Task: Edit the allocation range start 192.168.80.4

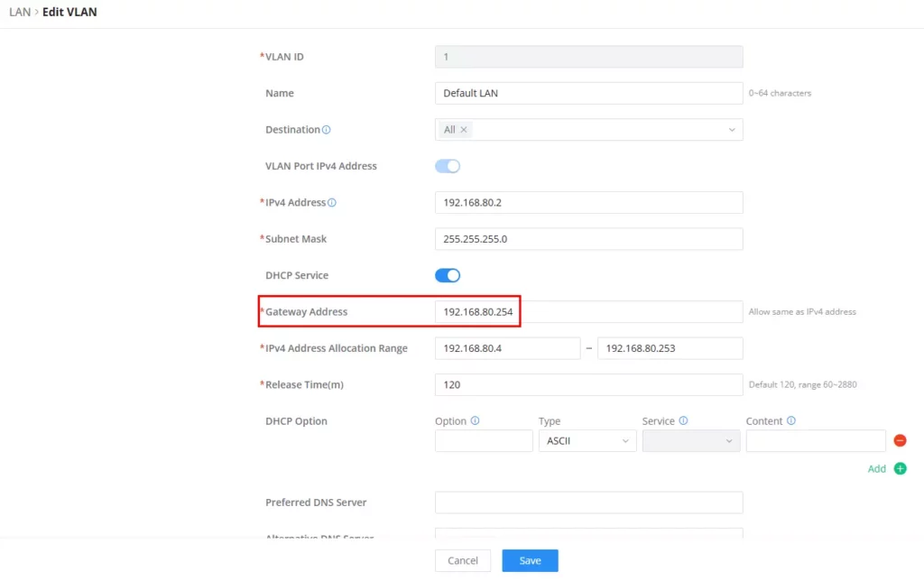Action: tap(507, 348)
